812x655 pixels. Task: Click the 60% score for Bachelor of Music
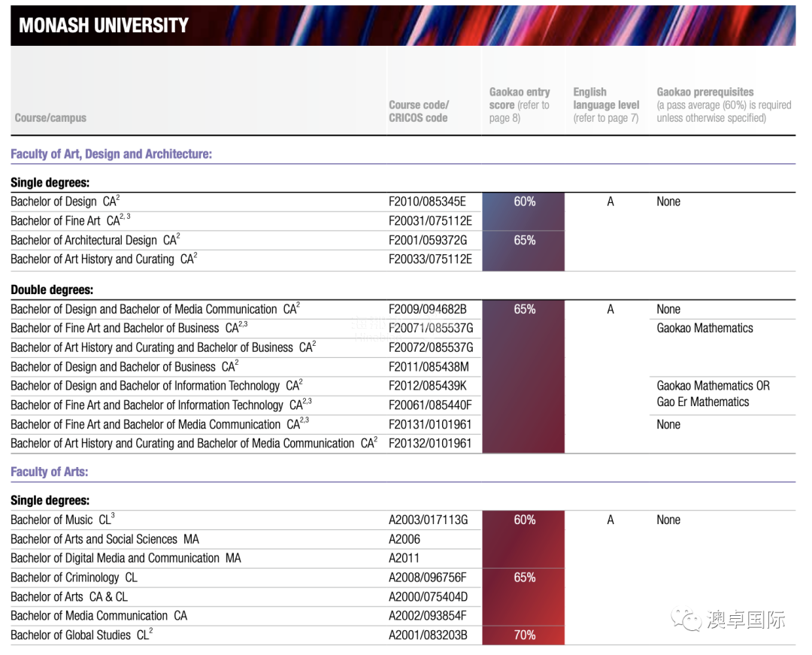coord(525,520)
